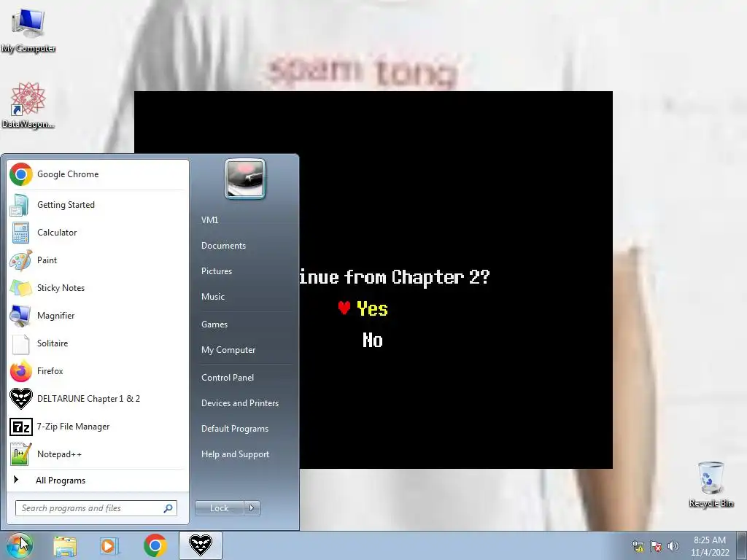747x560 pixels.
Task: Open shutdown options arrow next to Lock
Action: click(x=252, y=508)
